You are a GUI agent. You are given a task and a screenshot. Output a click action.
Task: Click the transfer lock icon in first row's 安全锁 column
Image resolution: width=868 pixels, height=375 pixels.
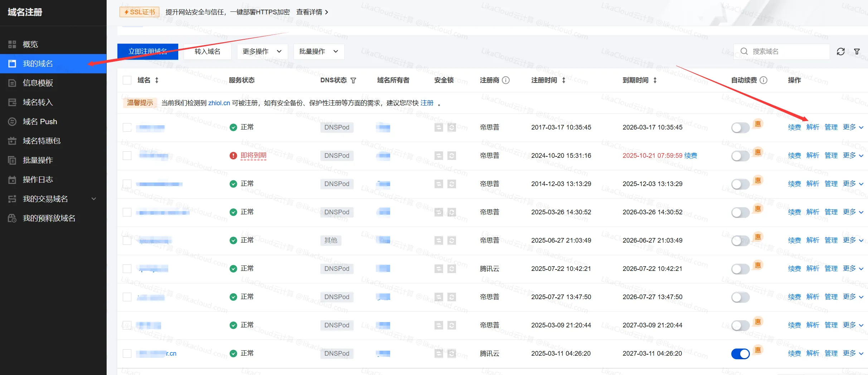[439, 127]
